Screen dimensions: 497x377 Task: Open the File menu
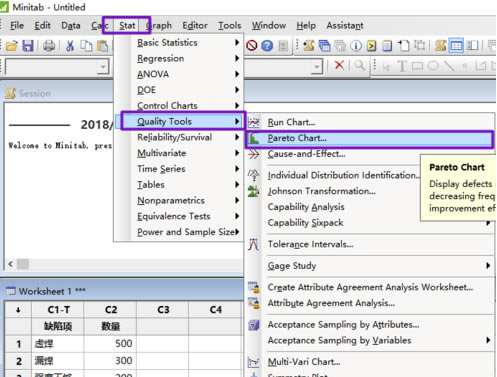click(x=17, y=26)
